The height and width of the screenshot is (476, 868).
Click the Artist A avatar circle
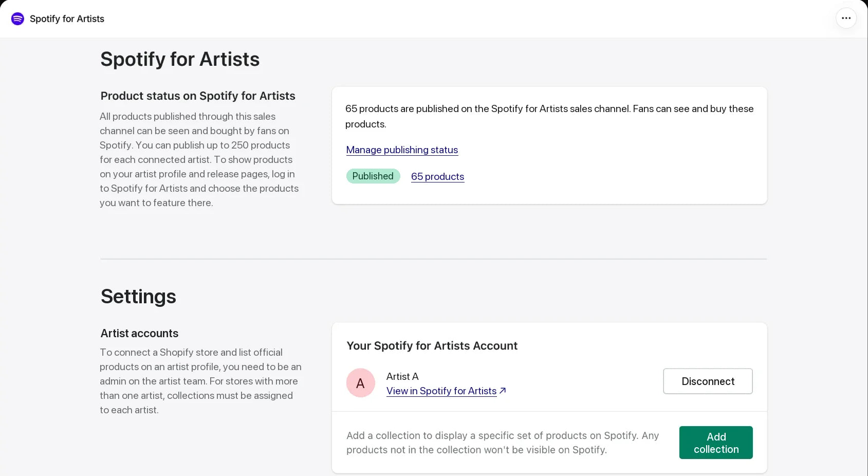360,383
